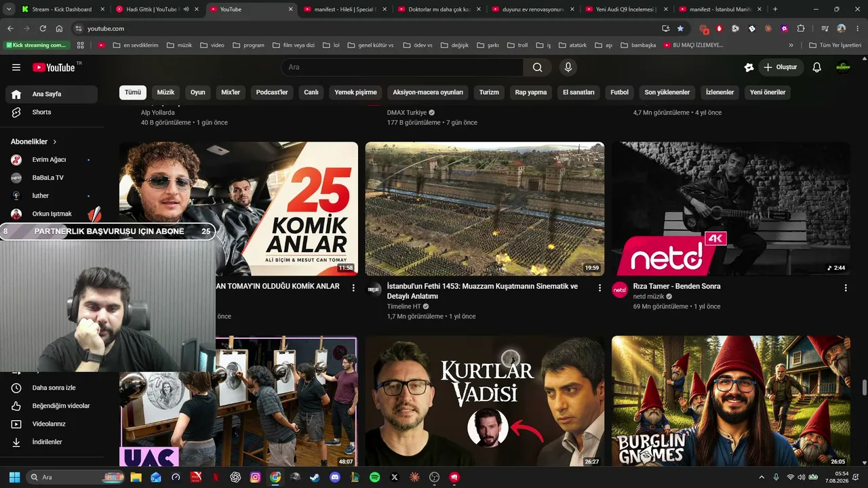Mute the Hadi Gittik tab audio
This screenshot has width=868, height=488.
tap(186, 9)
